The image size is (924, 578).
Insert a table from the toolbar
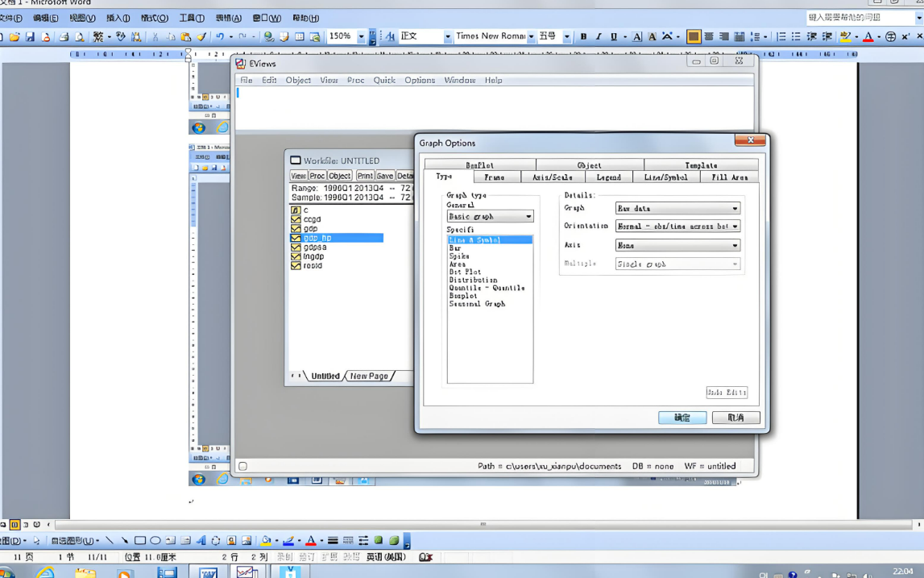point(300,36)
